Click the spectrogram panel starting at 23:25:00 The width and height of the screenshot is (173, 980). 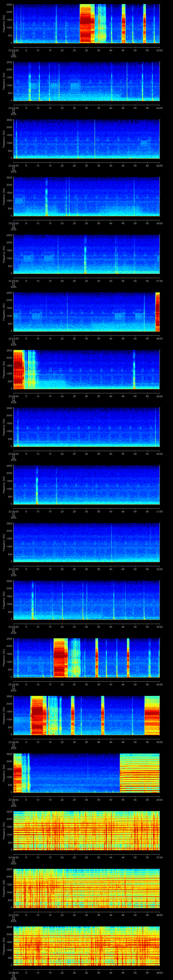(87, 196)
